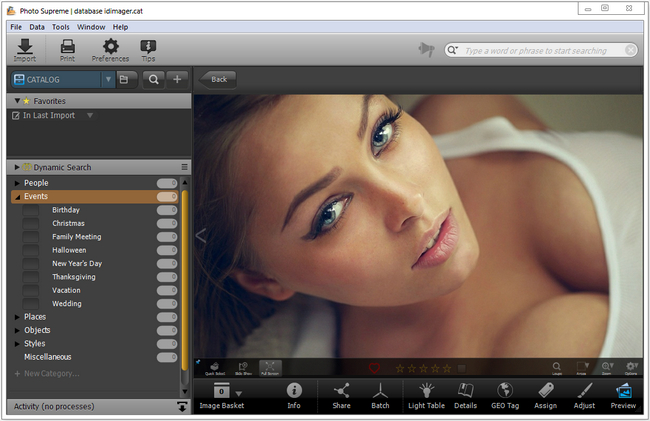This screenshot has height=421, width=650.
Task: Toggle the New Year's Day checkbox
Action: coord(31,264)
